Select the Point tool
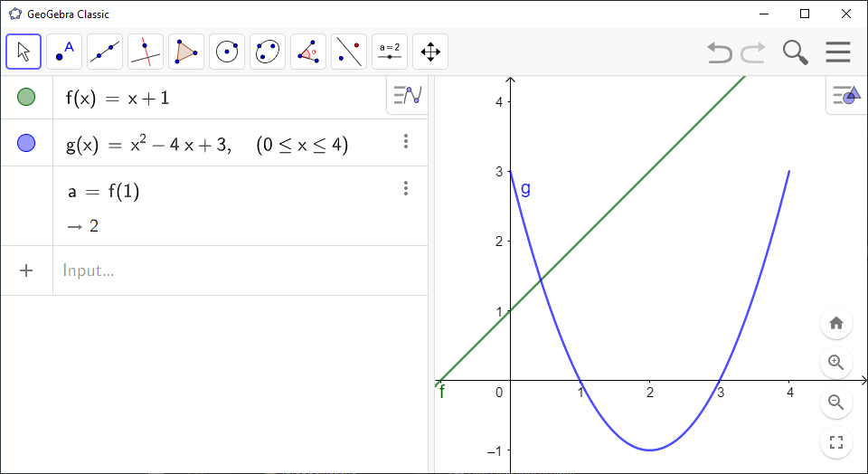 point(64,52)
